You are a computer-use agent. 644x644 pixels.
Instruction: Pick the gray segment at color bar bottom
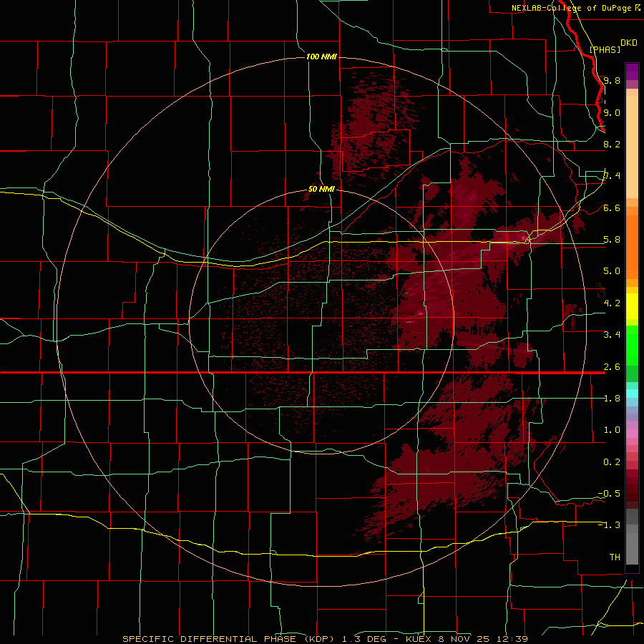[x=632, y=548]
